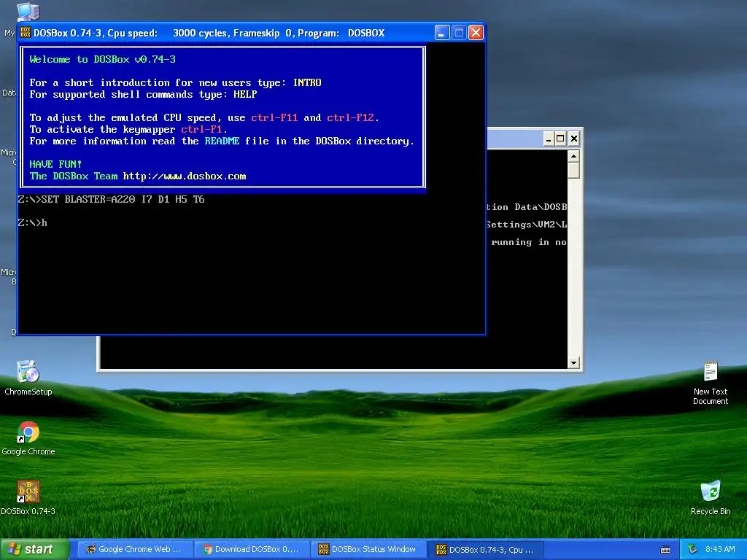Click Status Window scrollbar down arrow
The image size is (747, 560).
coord(573,363)
